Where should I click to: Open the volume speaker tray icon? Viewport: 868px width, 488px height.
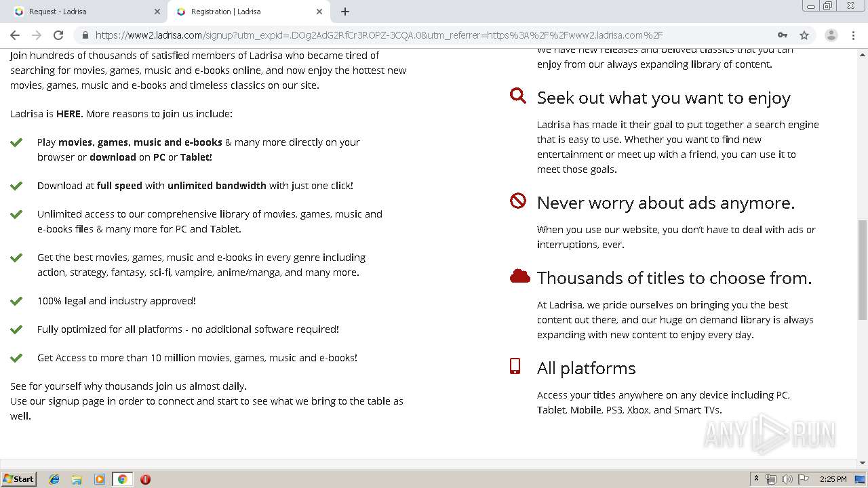787,479
